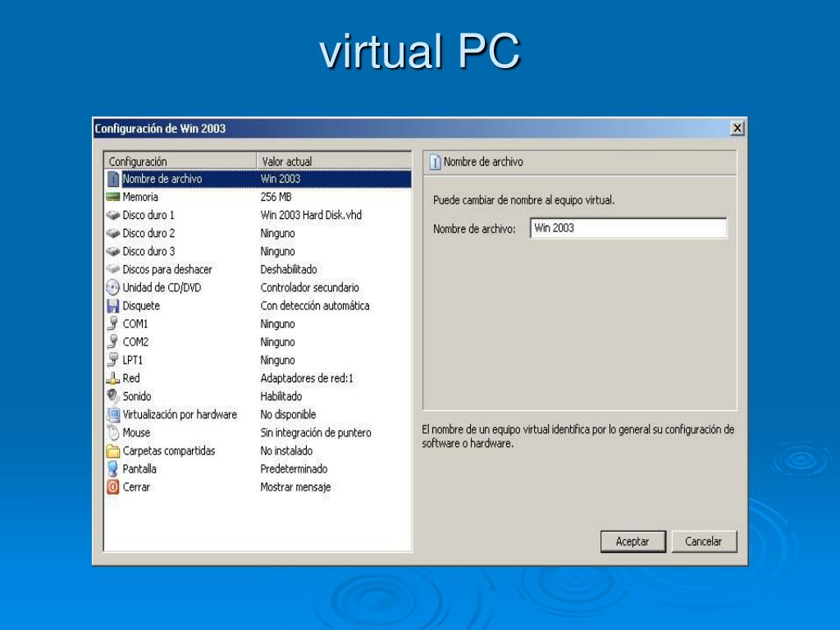Click the Discos para deshacer icon
840x630 pixels.
[x=113, y=269]
